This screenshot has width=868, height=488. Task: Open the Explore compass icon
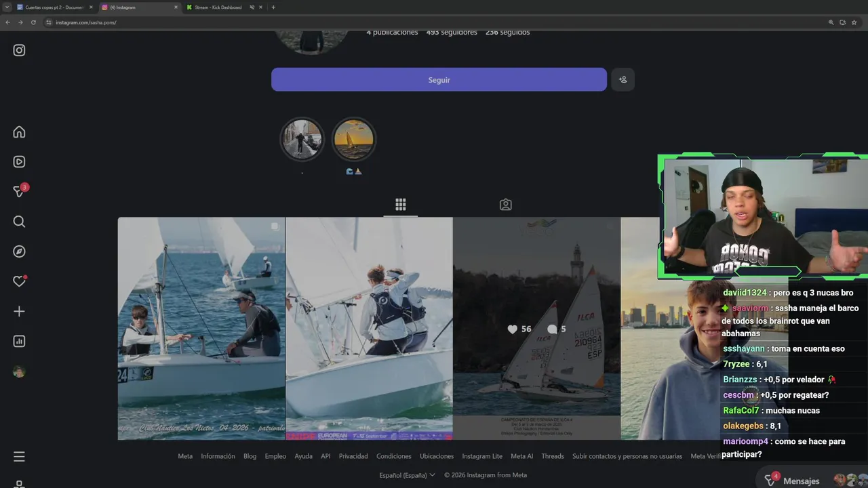19,251
